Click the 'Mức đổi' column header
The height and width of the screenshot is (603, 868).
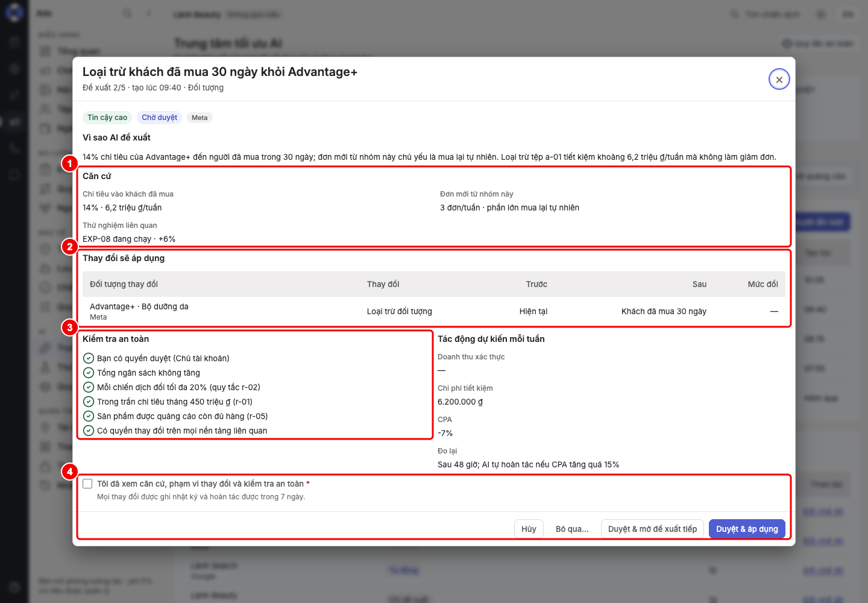763,284
